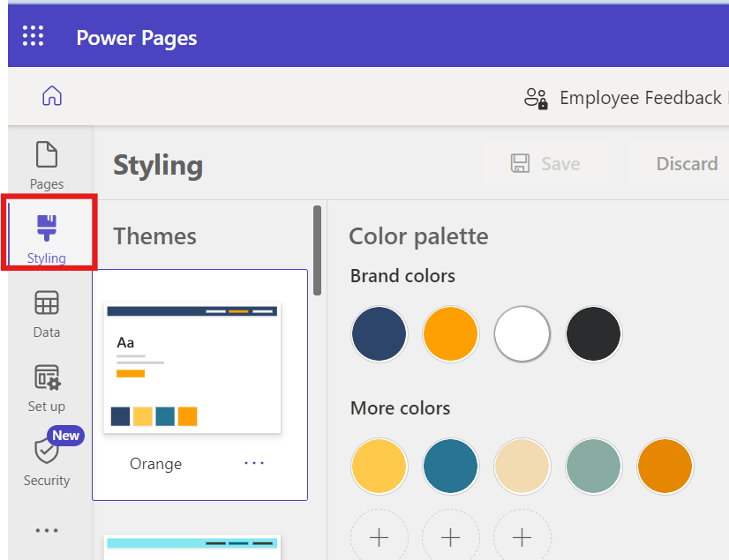This screenshot has height=560, width=729.
Task: Select the Orange theme thumbnail
Action: 192,369
